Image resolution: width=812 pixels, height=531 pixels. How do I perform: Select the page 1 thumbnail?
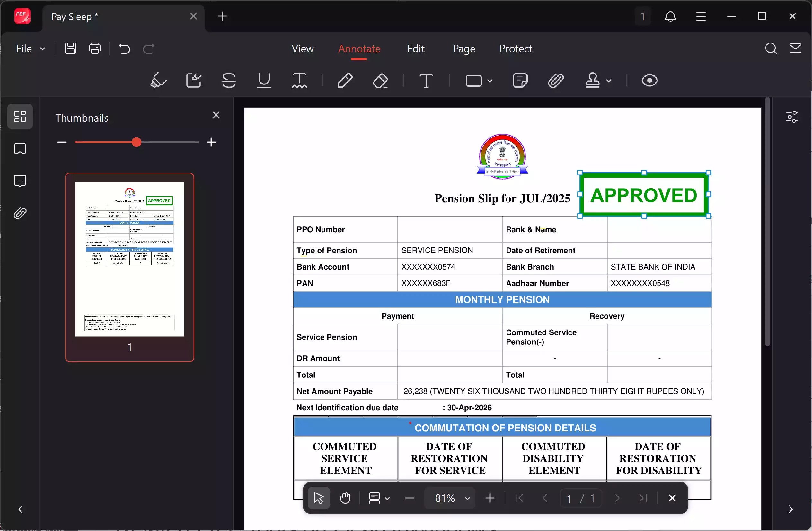(x=130, y=259)
